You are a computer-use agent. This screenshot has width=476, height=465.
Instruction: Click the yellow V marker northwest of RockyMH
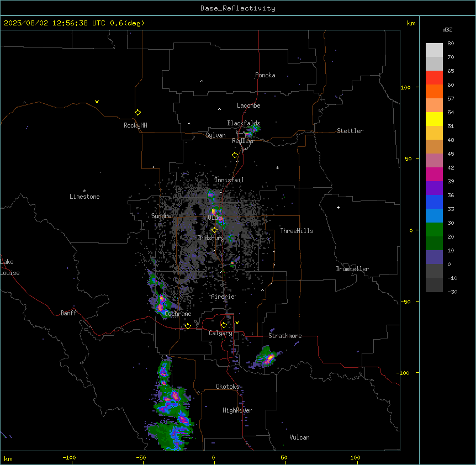point(97,102)
